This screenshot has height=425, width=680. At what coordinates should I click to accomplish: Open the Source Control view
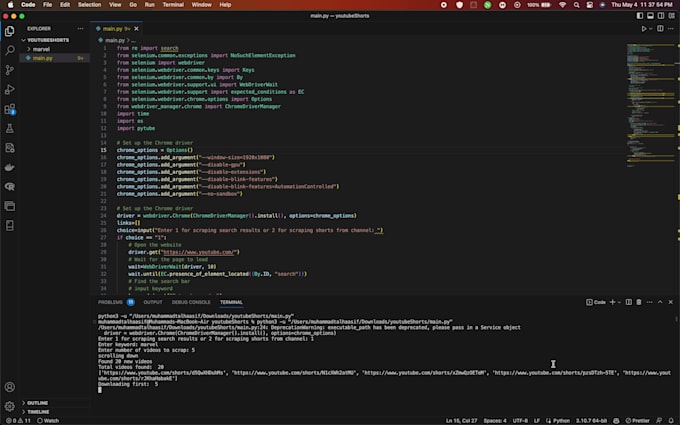pyautogui.click(x=10, y=69)
